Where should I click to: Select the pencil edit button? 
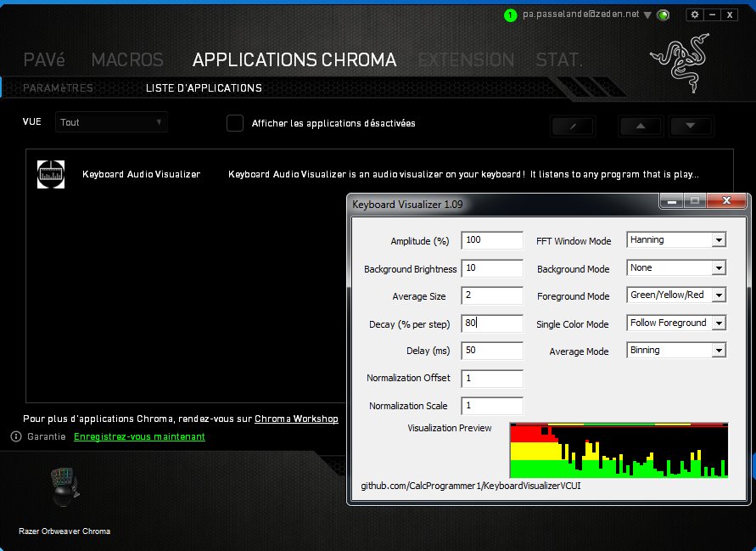(572, 126)
